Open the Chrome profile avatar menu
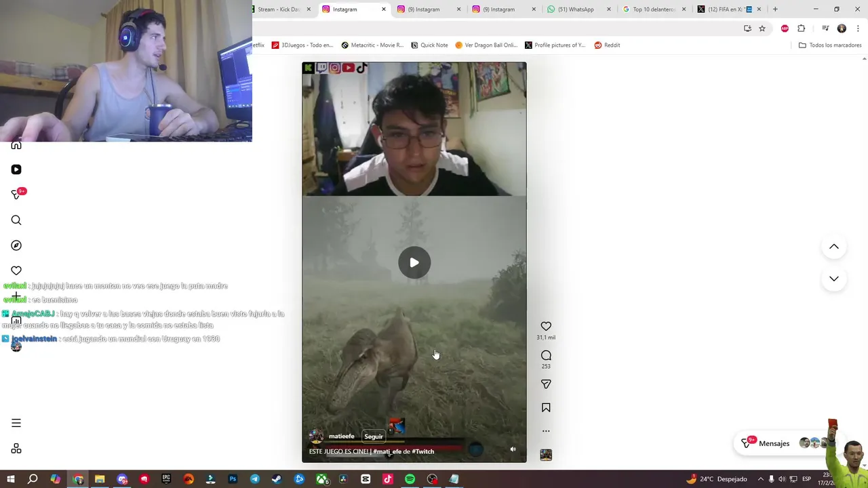The image size is (868, 488). pos(842,28)
